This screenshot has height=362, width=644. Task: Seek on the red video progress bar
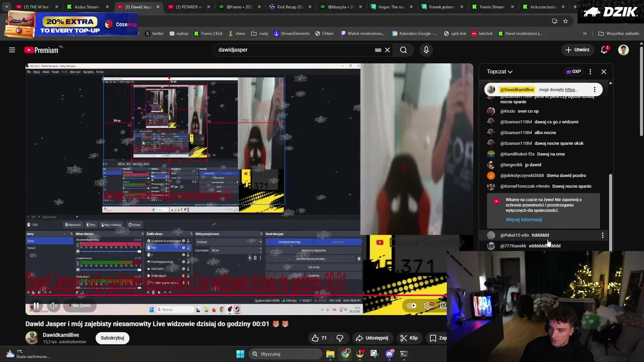[x=236, y=296]
